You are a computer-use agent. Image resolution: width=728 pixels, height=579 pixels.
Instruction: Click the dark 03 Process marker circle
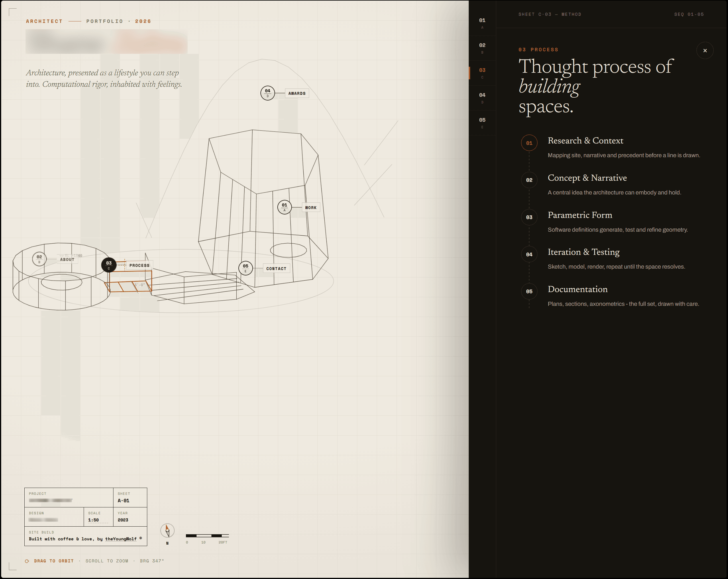(109, 265)
